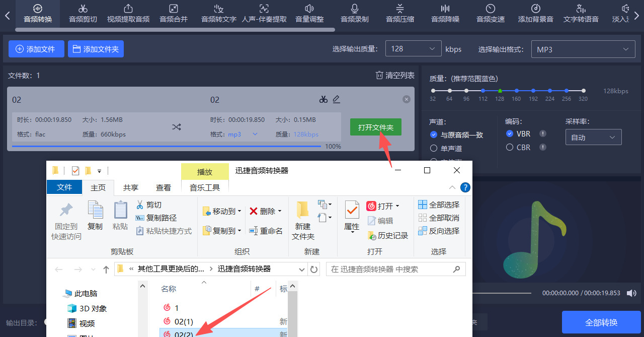
Task: Open the 人声-伴奏提取 tool
Action: pyautogui.click(x=264, y=14)
